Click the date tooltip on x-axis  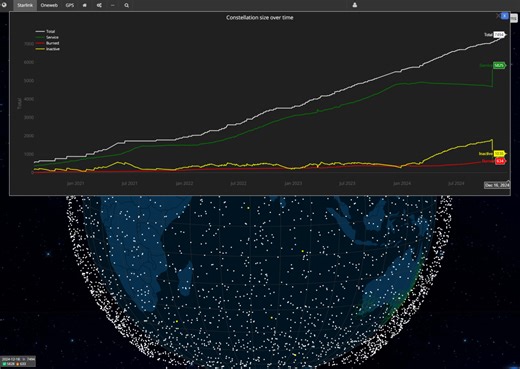tap(497, 185)
